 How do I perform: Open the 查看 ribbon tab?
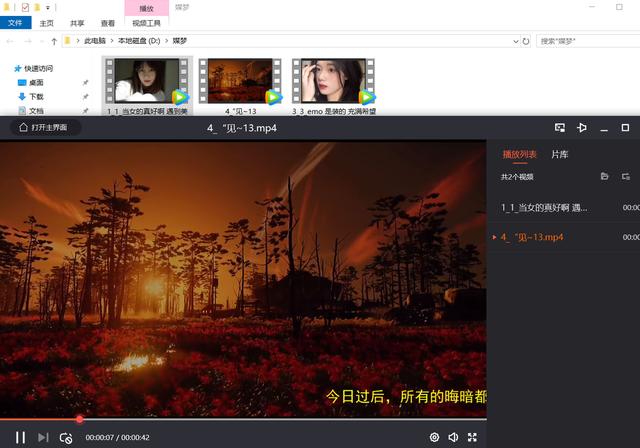pyautogui.click(x=108, y=23)
